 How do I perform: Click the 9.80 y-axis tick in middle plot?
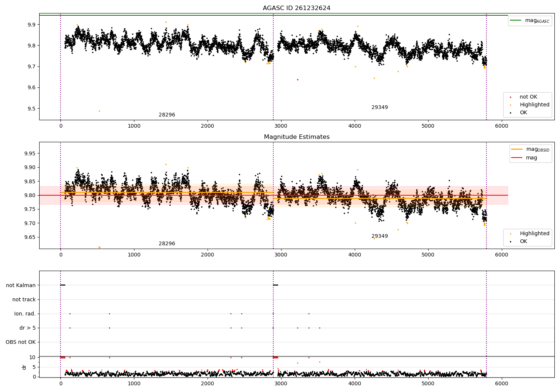(30, 196)
